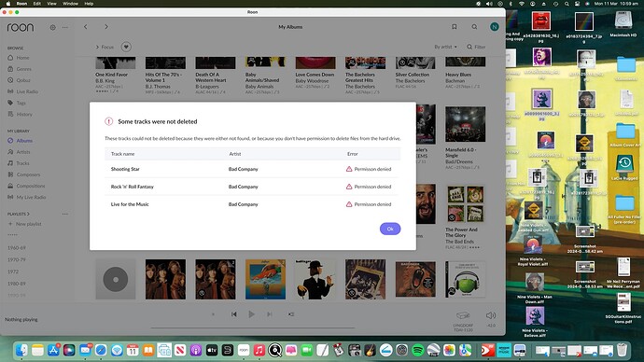Open the user profile avatar N
644x362 pixels.
[x=495, y=27]
